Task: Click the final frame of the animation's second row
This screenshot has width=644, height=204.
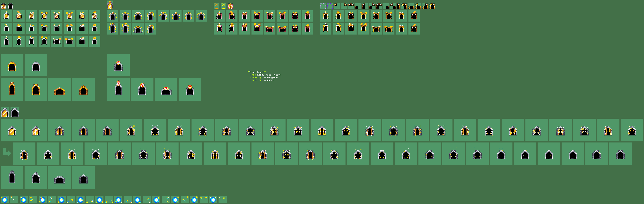Action: pyautogui.click(x=620, y=154)
